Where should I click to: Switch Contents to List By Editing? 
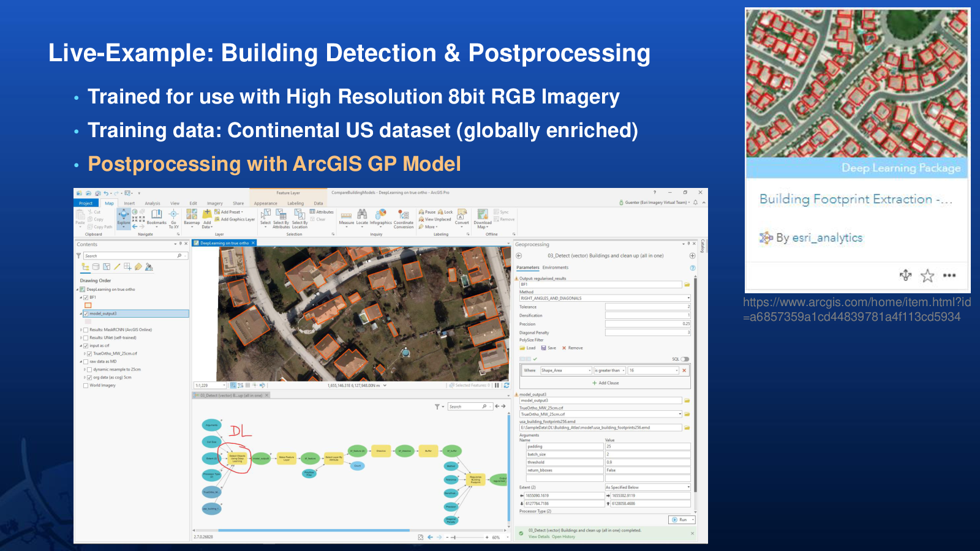click(117, 267)
